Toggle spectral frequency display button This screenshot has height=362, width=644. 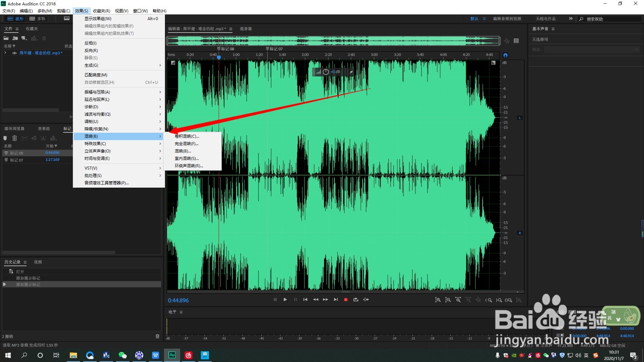(67, 19)
